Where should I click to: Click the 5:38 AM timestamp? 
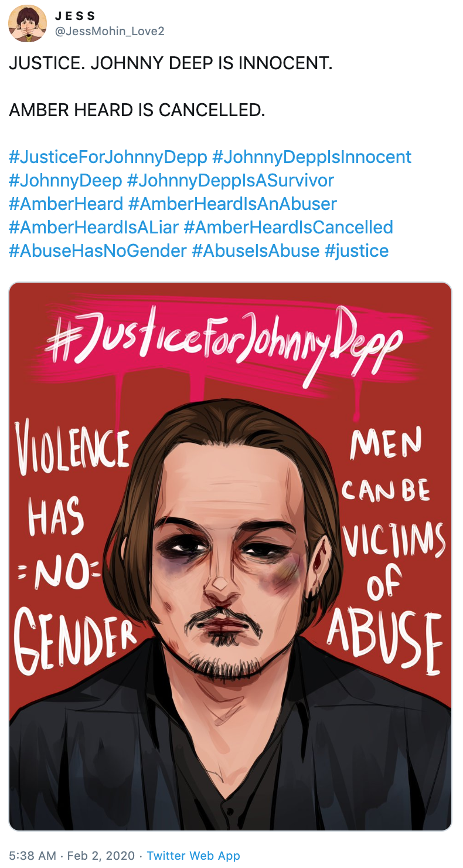tap(32, 856)
